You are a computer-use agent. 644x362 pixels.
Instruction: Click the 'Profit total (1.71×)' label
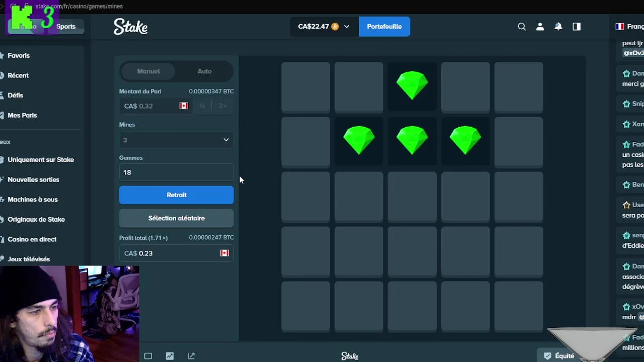pos(143,238)
